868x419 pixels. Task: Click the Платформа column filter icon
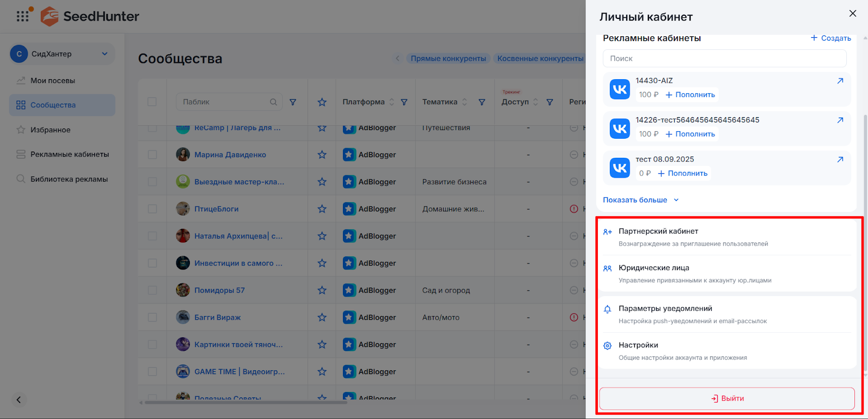click(x=404, y=102)
